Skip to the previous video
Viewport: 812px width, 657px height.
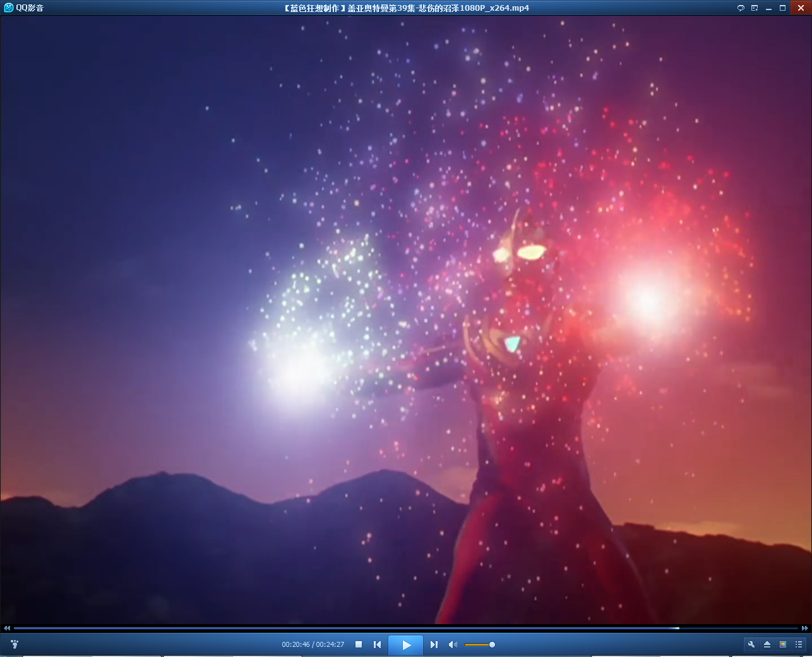(x=377, y=644)
